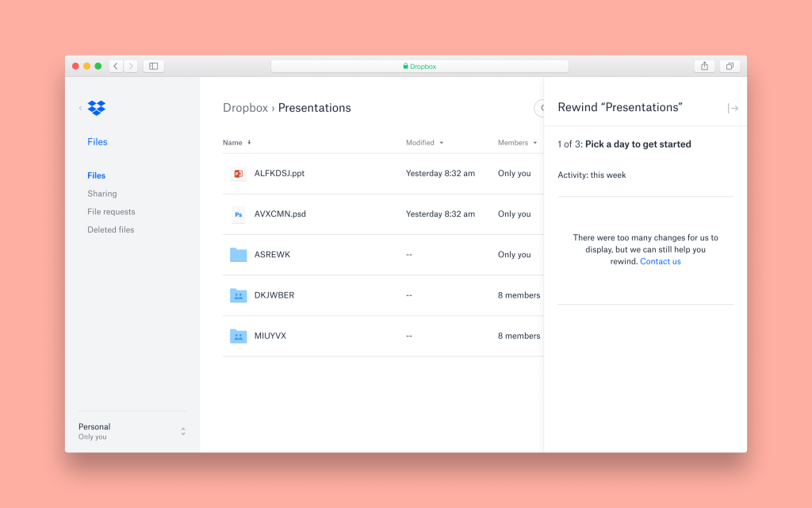Open the DKJWBER shared folder icon
Screen dimensions: 812x508
coord(238,295)
